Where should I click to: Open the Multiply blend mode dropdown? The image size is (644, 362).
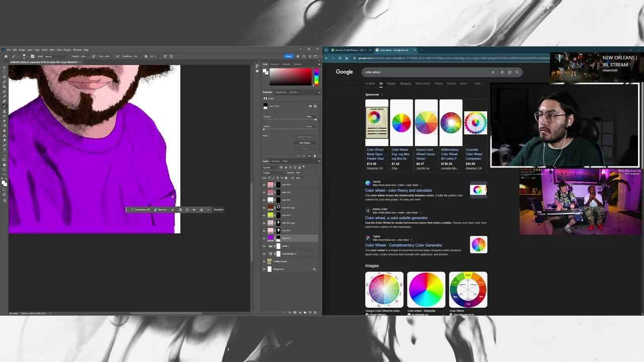coord(274,172)
